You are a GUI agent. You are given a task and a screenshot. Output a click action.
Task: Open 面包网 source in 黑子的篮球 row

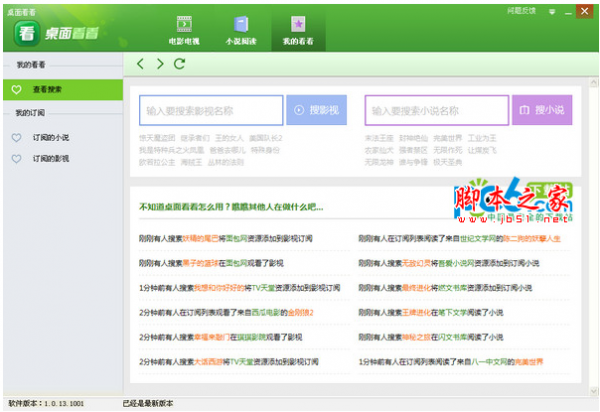coord(236,263)
